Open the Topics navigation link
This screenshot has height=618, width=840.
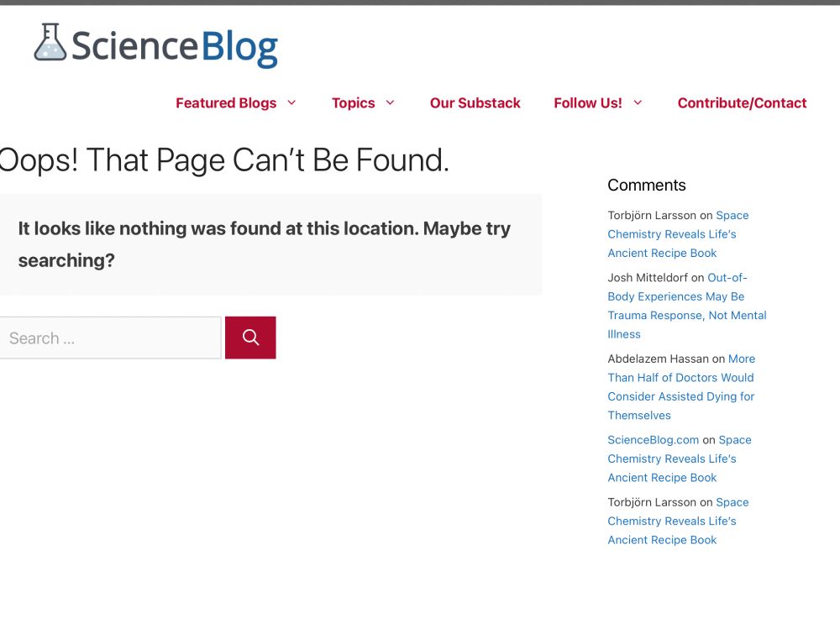(x=354, y=102)
